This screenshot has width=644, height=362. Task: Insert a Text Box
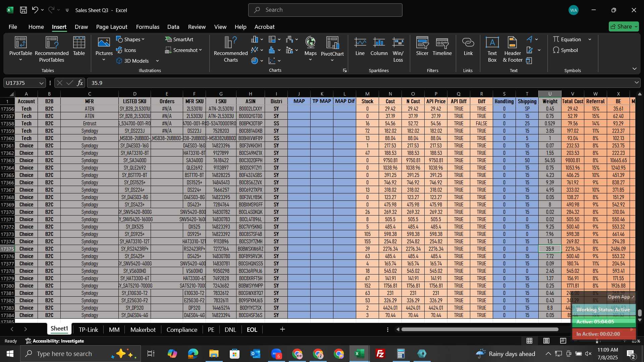tap(492, 49)
